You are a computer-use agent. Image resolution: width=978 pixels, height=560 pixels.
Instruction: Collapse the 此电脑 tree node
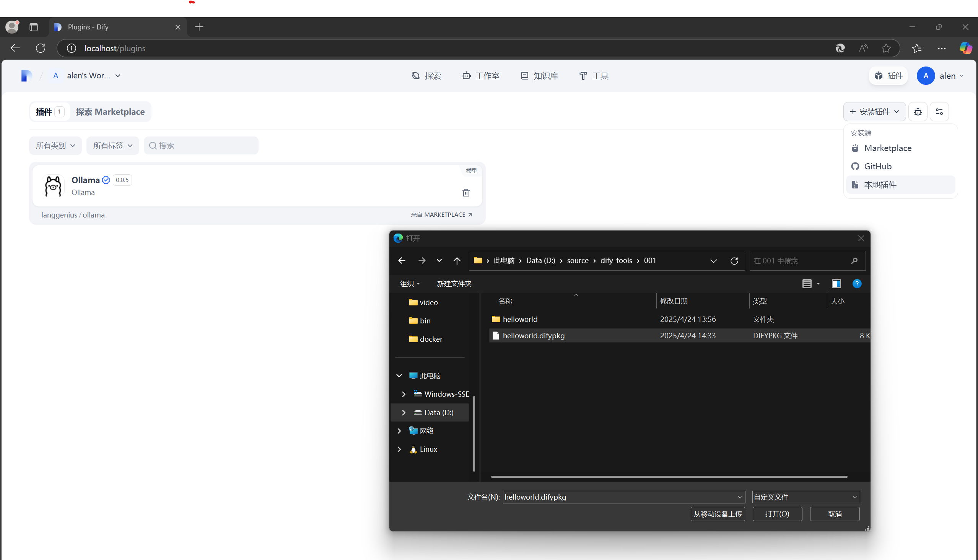(x=399, y=376)
